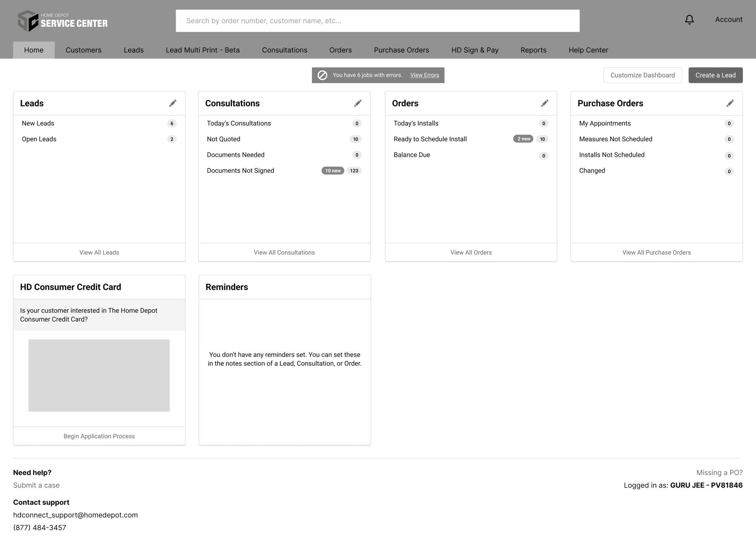
Task: Select the Balance Due row
Action: coord(471,155)
